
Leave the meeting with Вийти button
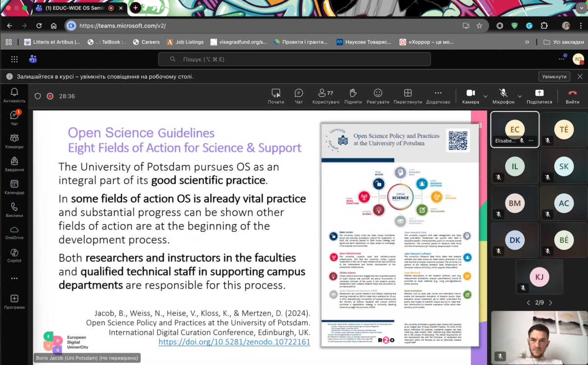(572, 96)
